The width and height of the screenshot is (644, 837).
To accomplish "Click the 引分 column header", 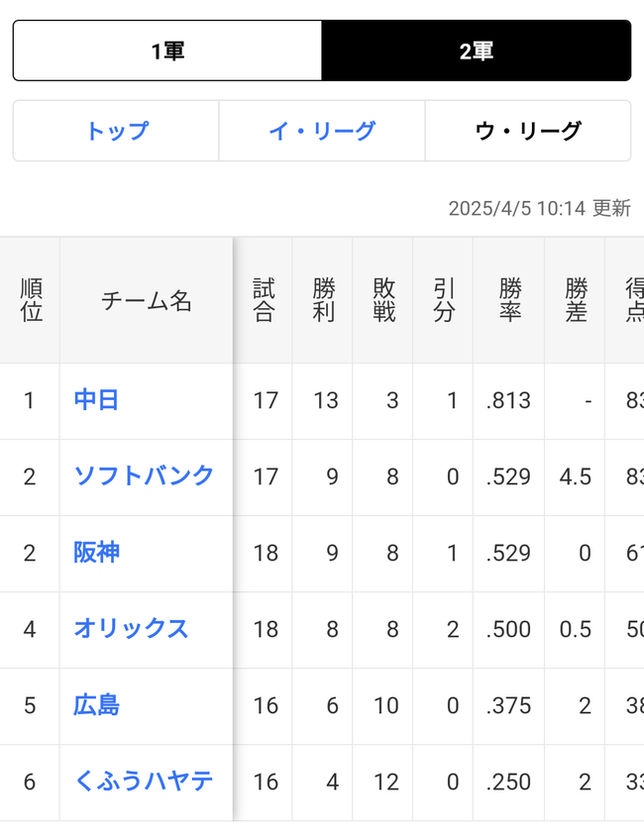I will coord(443,297).
